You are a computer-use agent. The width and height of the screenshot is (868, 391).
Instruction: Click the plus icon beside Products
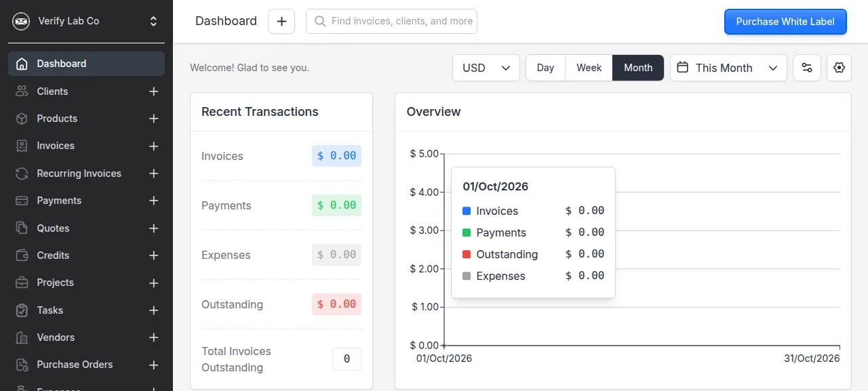(154, 119)
